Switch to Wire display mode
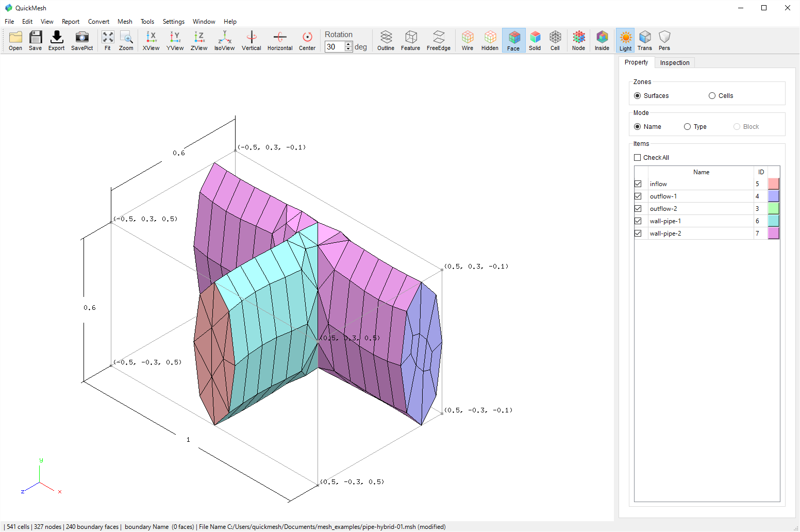Screen dimensions: 800x532 tap(468, 41)
